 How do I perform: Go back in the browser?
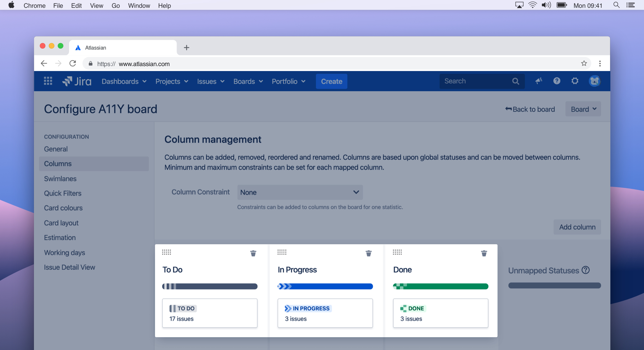click(x=44, y=64)
